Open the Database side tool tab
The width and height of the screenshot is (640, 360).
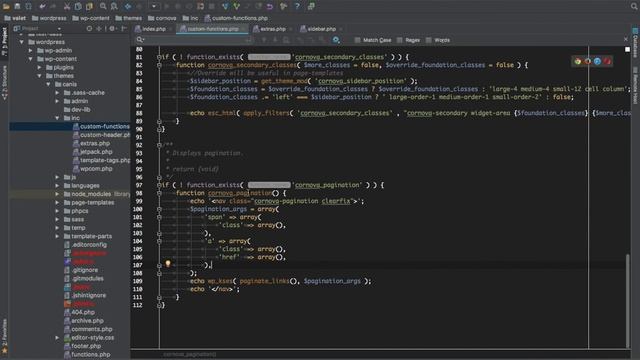[635, 43]
